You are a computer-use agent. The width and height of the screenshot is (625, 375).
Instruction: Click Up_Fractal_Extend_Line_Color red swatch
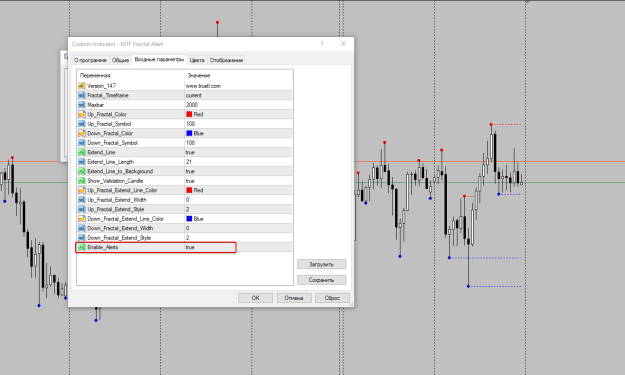189,190
